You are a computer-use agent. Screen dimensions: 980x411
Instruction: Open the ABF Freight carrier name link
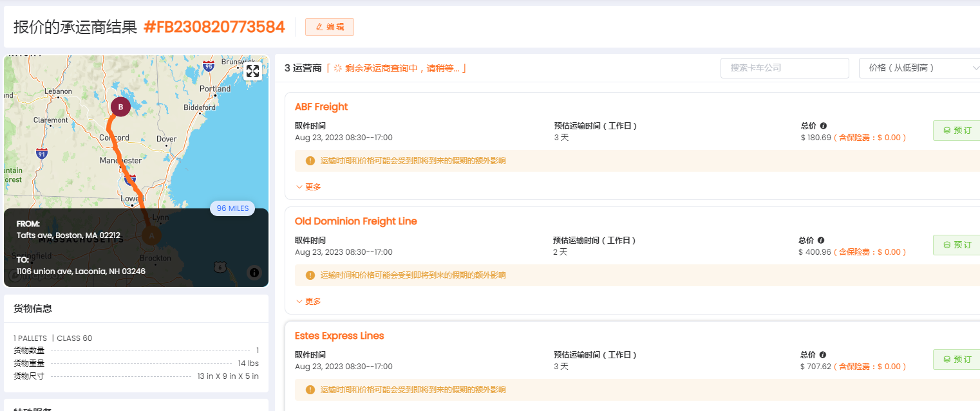click(x=321, y=107)
